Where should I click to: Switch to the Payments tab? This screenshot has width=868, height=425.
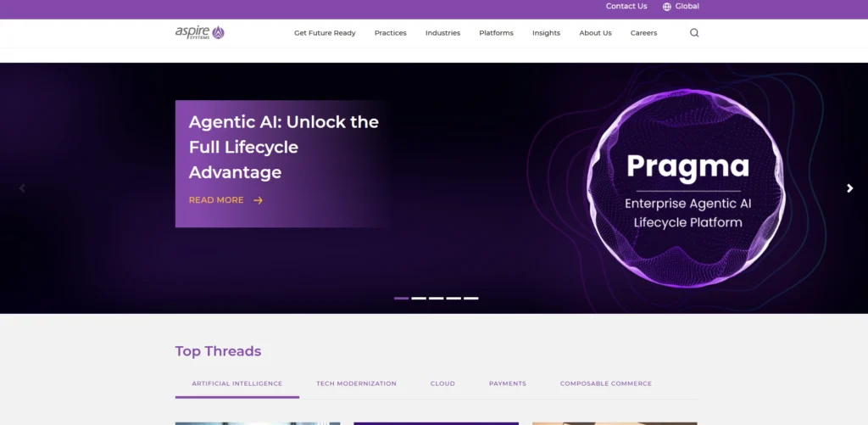(x=508, y=383)
